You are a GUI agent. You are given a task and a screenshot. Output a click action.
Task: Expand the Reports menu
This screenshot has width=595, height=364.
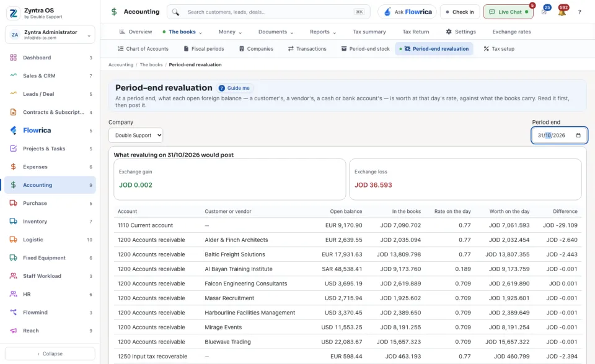pyautogui.click(x=323, y=32)
